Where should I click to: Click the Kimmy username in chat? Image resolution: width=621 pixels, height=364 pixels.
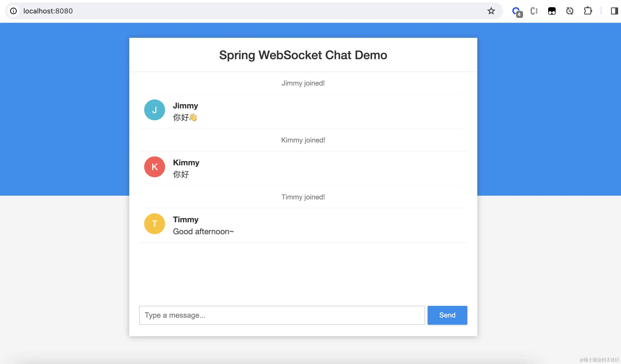[186, 163]
